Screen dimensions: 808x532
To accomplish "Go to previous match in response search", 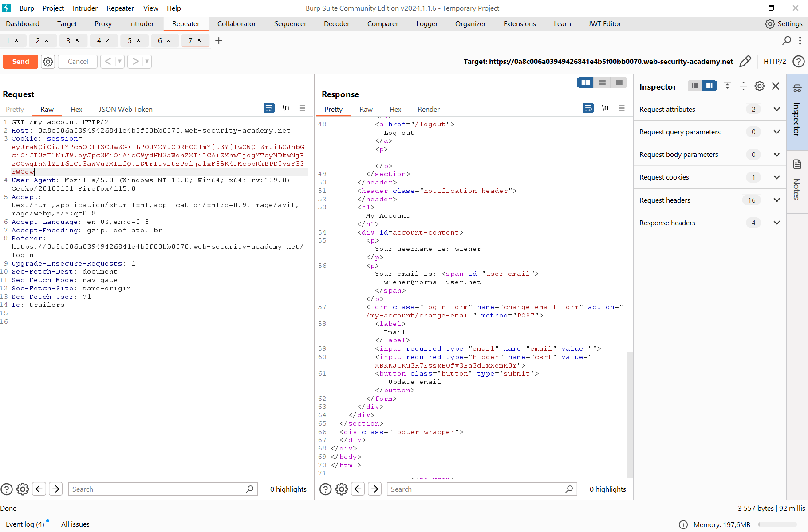I will [358, 489].
